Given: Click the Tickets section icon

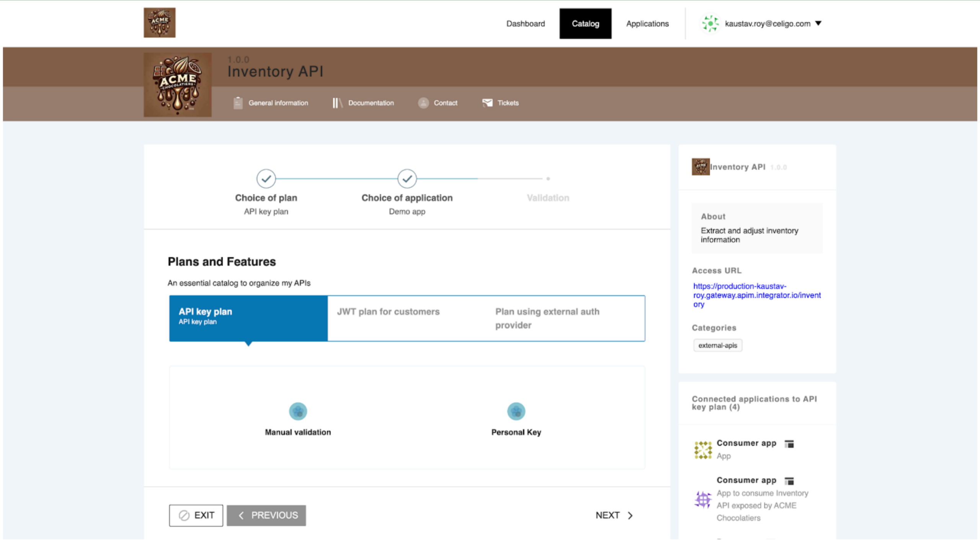Looking at the screenshot, I should click(x=487, y=103).
